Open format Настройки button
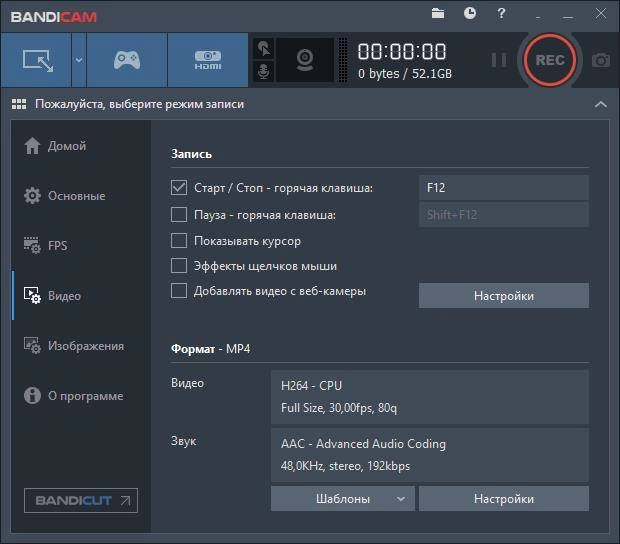 tap(504, 499)
